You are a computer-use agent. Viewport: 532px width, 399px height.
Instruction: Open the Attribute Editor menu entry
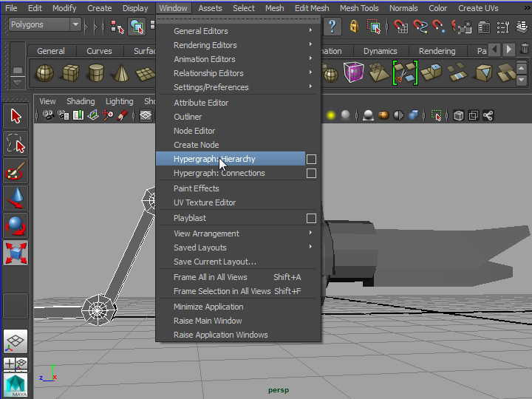[x=201, y=103]
